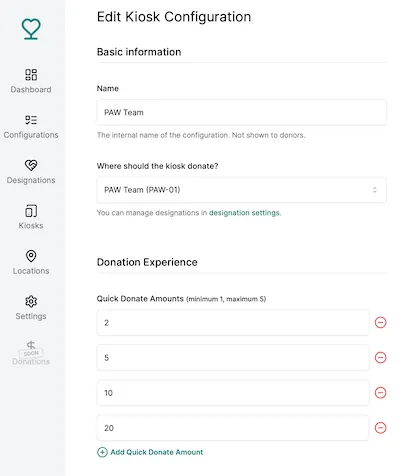This screenshot has height=476, width=400.
Task: Open the Kiosks device icon
Action: [x=31, y=211]
